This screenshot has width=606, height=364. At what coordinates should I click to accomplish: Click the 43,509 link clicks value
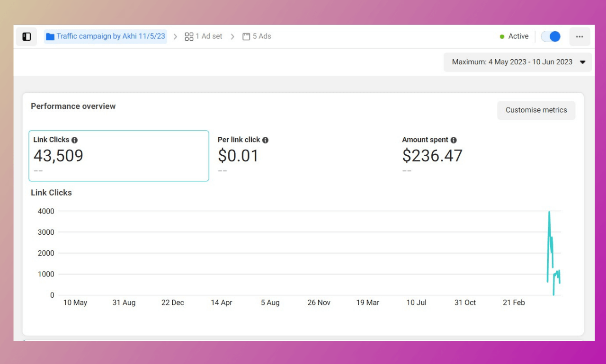(58, 156)
